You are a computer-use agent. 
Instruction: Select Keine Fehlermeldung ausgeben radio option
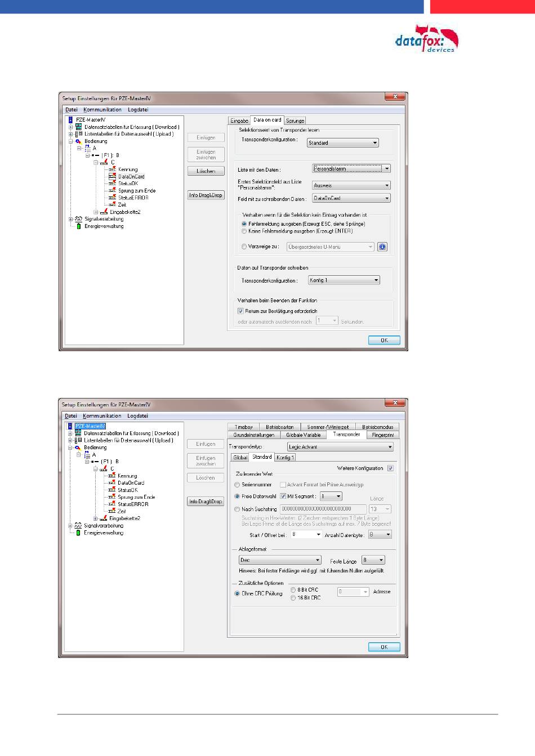pyautogui.click(x=244, y=231)
